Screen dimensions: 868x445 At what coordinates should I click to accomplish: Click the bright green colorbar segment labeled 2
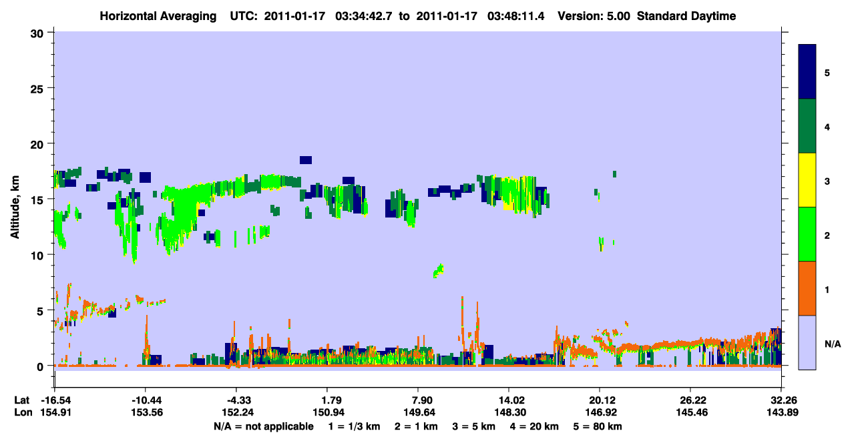[807, 234]
